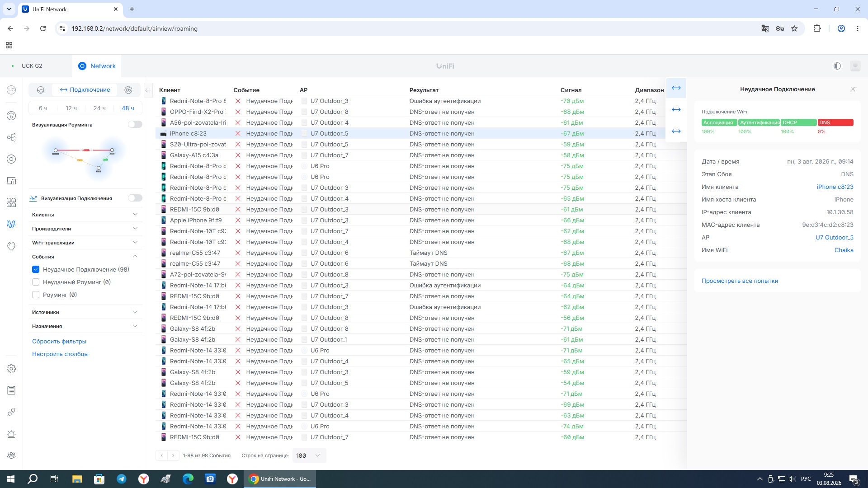The image size is (868, 488).
Task: Click Сбросить фильтры link
Action: click(59, 342)
